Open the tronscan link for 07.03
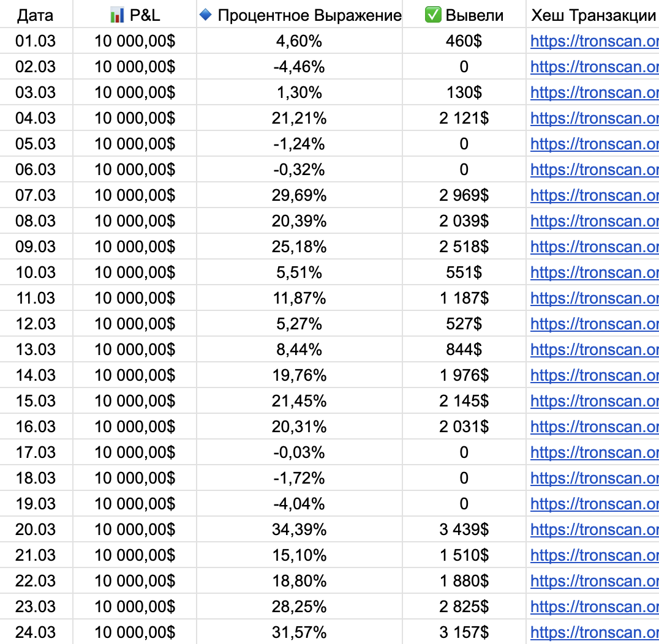This screenshot has width=659, height=644. 594,195
